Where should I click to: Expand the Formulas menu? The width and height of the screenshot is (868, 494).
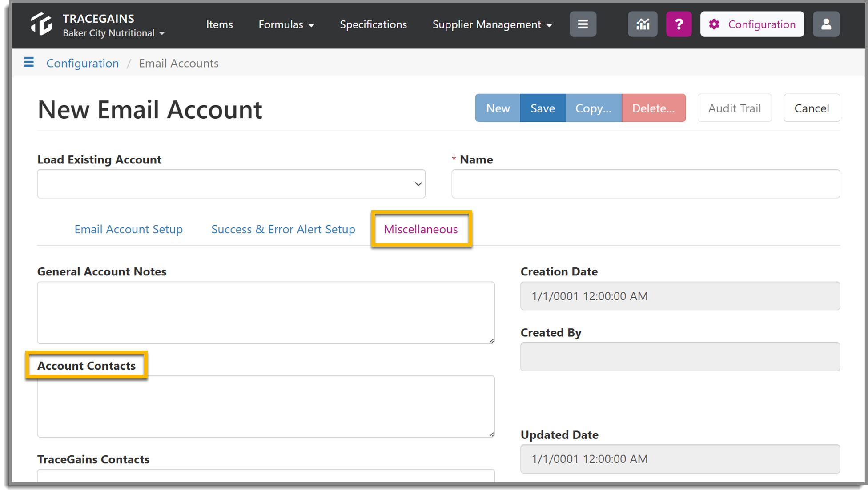click(x=286, y=24)
